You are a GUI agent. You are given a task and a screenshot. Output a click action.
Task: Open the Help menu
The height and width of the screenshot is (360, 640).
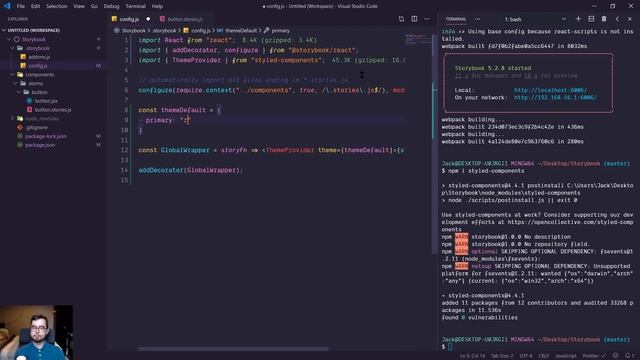point(157,6)
